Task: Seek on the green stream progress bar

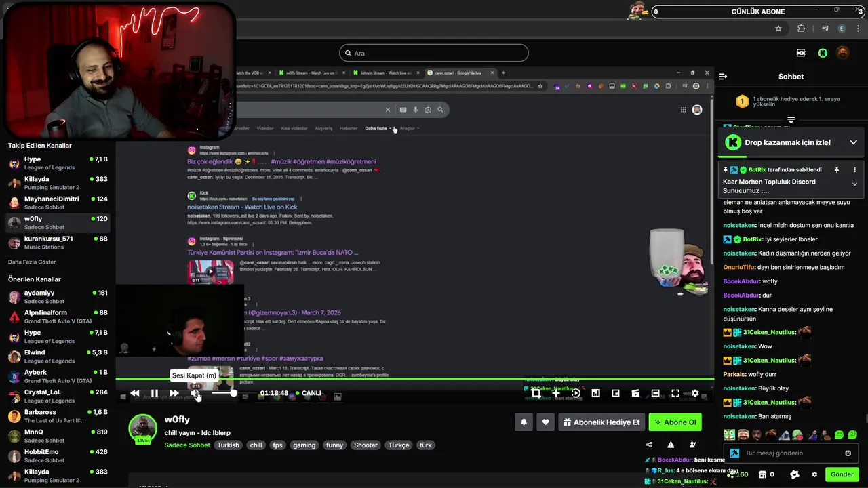Action: pos(415,379)
